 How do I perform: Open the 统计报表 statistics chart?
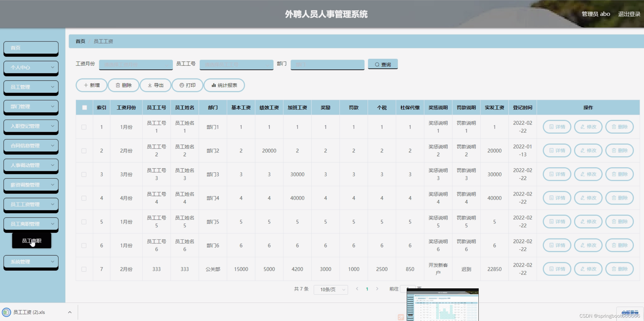(224, 85)
